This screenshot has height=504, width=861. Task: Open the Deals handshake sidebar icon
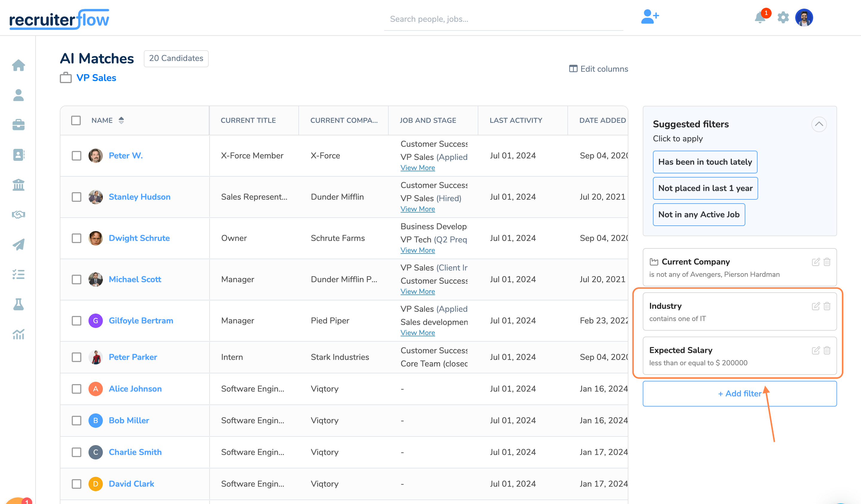point(19,215)
